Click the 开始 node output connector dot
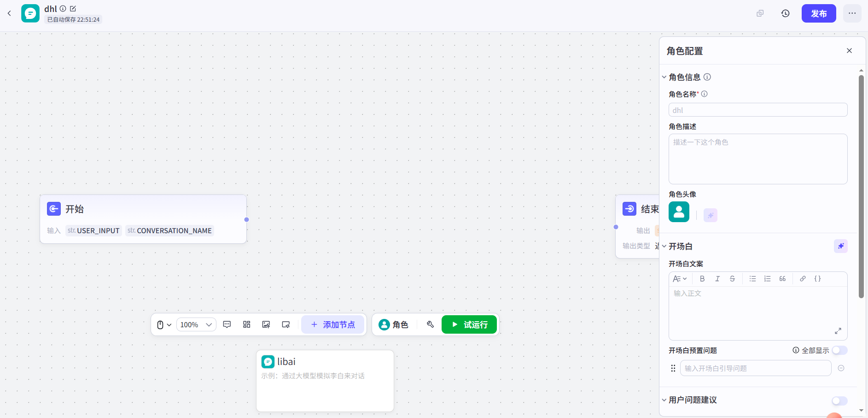This screenshot has width=868, height=418. coord(246,220)
